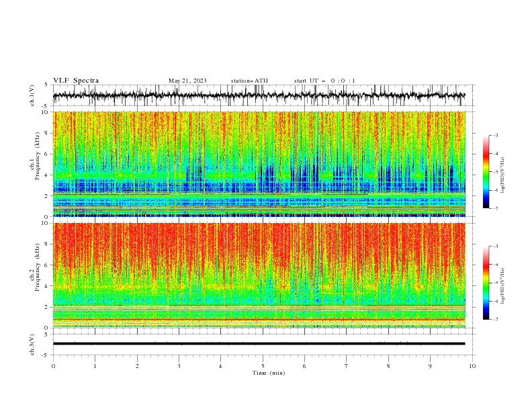Click time axis tick label "9"
Image resolution: width=532 pixels, height=411 pixels.
point(430,366)
